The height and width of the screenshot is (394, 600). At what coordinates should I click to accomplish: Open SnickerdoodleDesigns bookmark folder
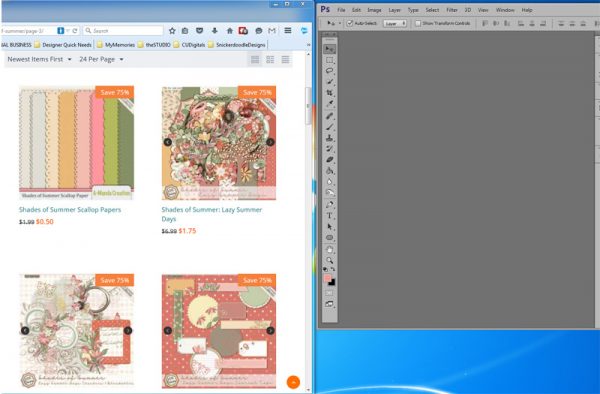pyautogui.click(x=237, y=45)
